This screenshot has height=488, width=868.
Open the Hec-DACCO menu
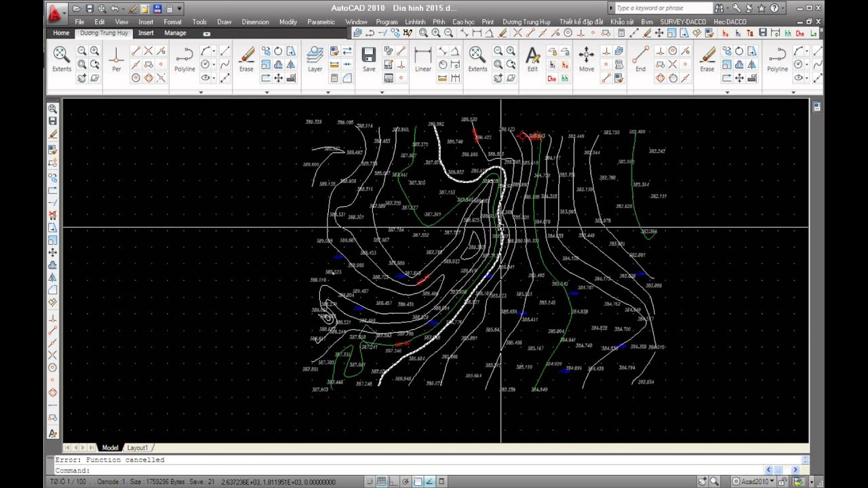click(x=730, y=22)
